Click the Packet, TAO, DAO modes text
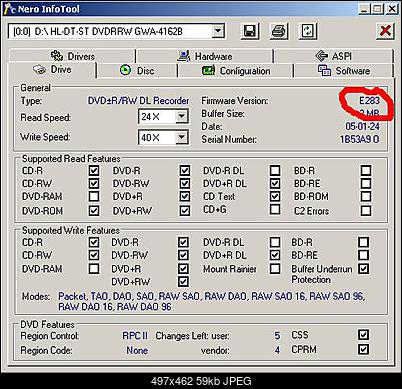Screen dimensions: 402x389 [211, 301]
